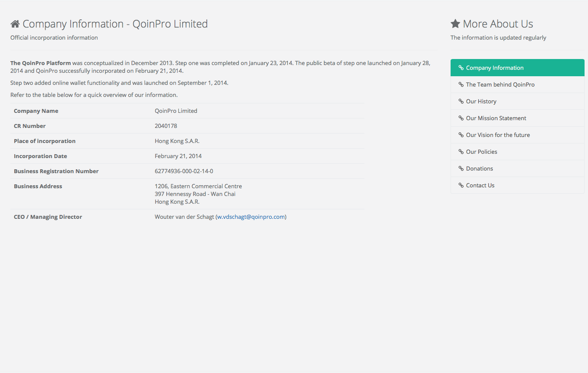588x373 pixels.
Task: Go to Our Mission Statement
Action: pyautogui.click(x=517, y=118)
